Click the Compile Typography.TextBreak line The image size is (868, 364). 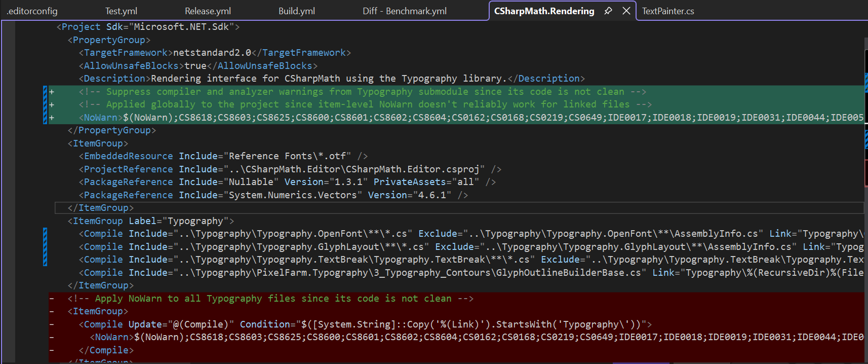click(471, 260)
